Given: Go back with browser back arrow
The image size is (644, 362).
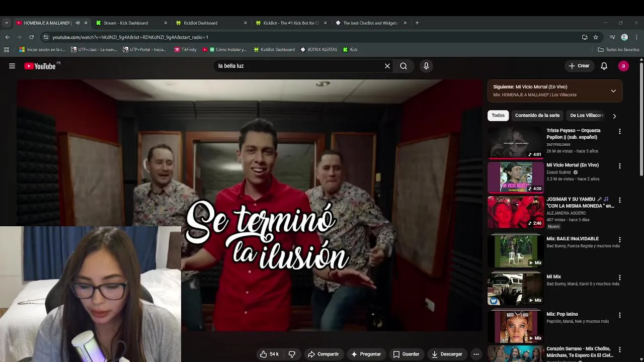Looking at the screenshot, I should click(7, 37).
